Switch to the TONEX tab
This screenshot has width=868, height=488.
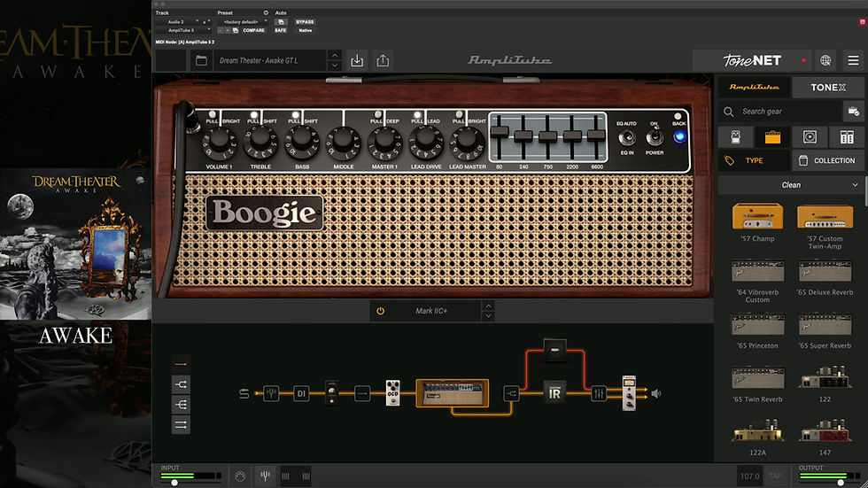point(827,88)
